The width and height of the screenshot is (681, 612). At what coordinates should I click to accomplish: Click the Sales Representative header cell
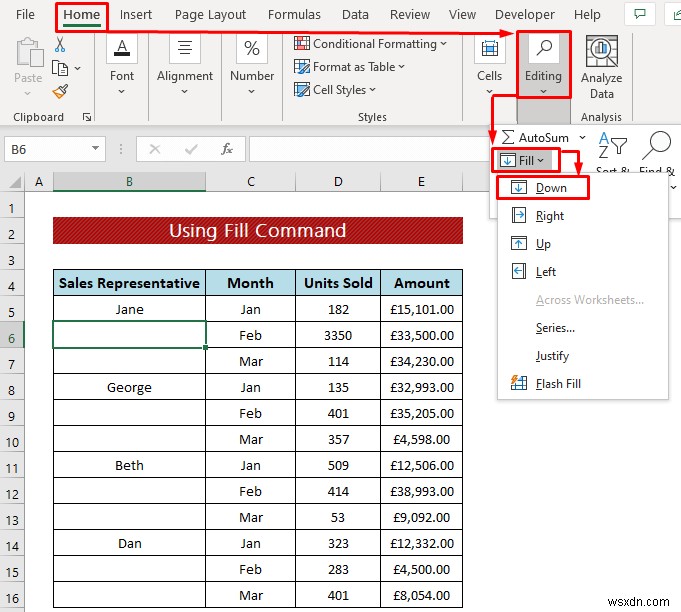pyautogui.click(x=129, y=283)
